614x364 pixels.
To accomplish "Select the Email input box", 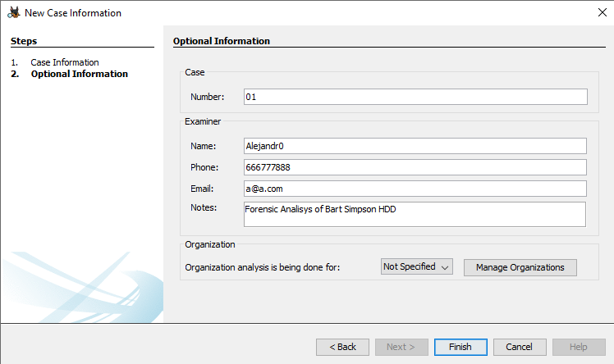I will click(415, 189).
